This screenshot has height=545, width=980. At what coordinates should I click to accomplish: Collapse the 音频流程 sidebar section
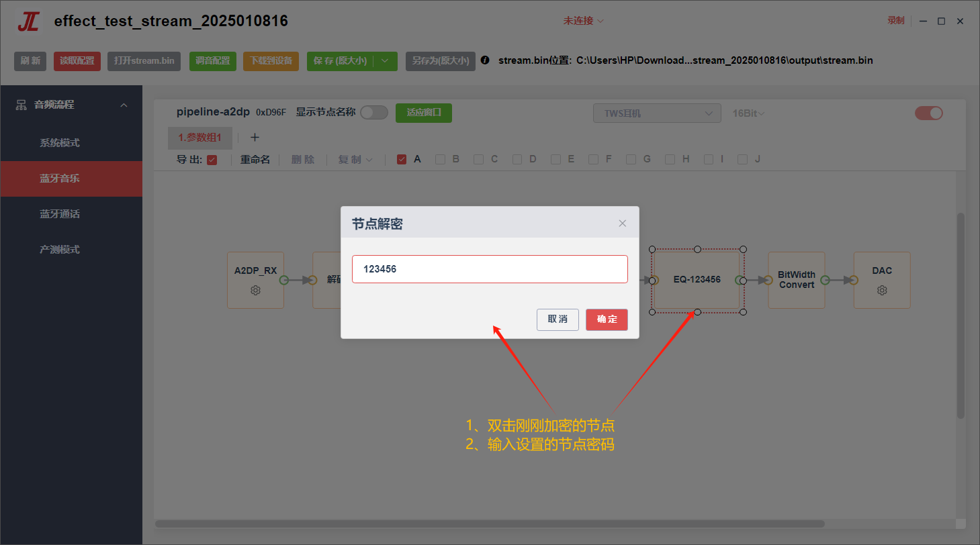coord(124,105)
